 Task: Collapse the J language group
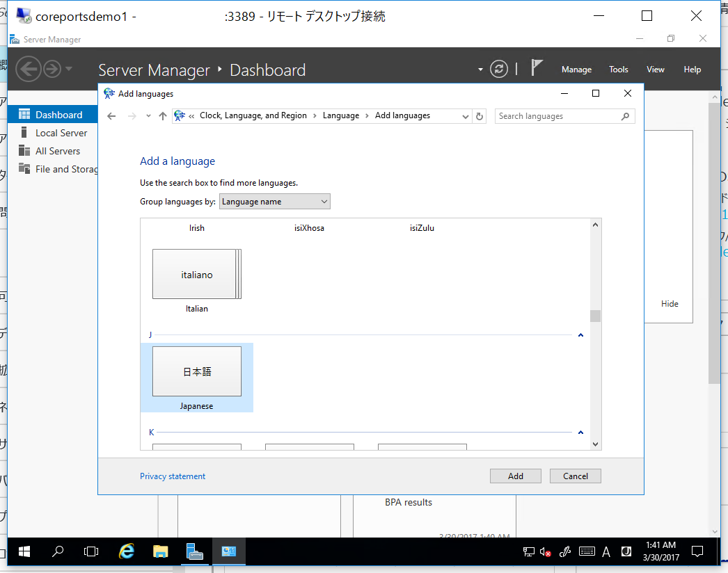point(580,335)
